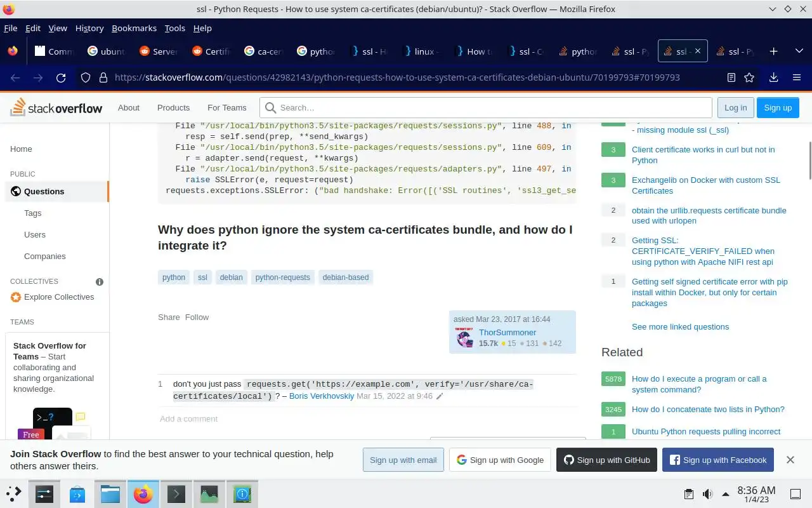Screen dimensions: 812x508
Task: Open the application launcher in taskbar
Action: click(13, 493)
